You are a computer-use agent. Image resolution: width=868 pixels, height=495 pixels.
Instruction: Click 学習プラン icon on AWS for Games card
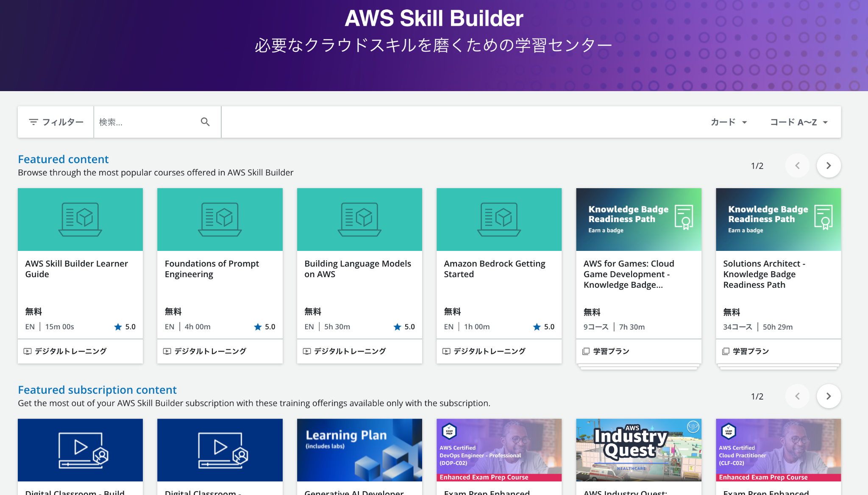[586, 351]
